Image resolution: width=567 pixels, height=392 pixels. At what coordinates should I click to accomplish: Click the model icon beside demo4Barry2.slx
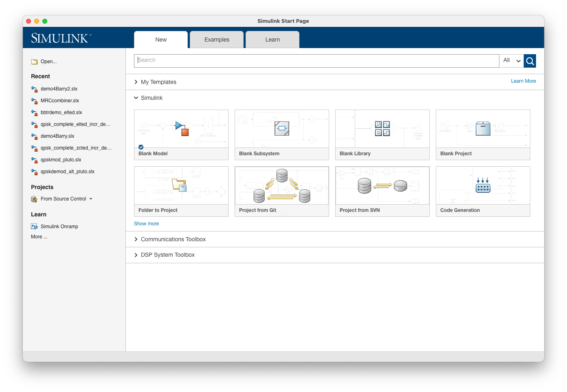(34, 89)
